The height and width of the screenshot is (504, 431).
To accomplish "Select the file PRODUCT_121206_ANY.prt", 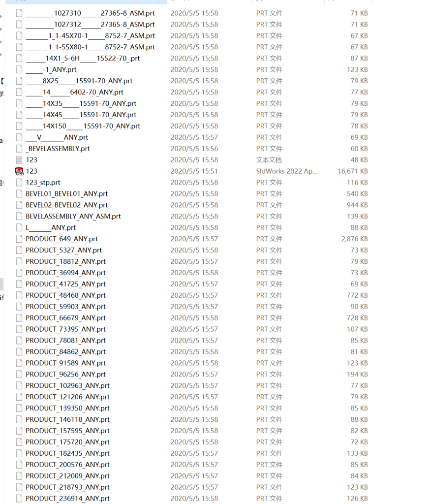I will point(67,397).
